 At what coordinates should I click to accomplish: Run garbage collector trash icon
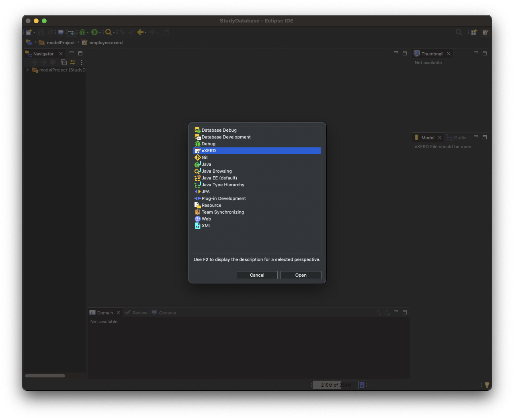[362, 385]
